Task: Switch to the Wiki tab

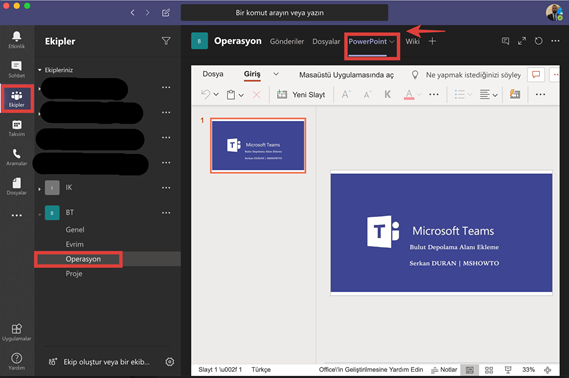Action: coord(412,41)
